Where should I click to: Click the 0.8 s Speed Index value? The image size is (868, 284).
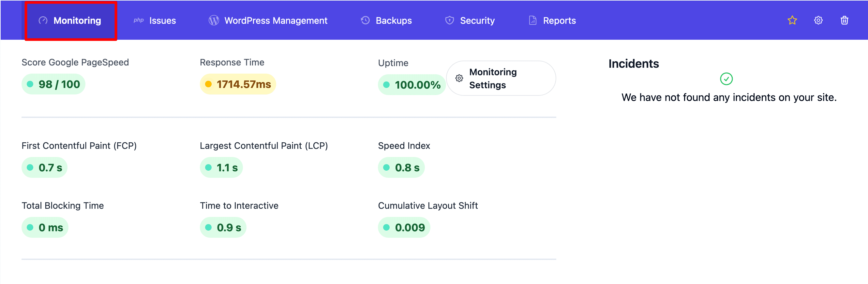click(401, 168)
